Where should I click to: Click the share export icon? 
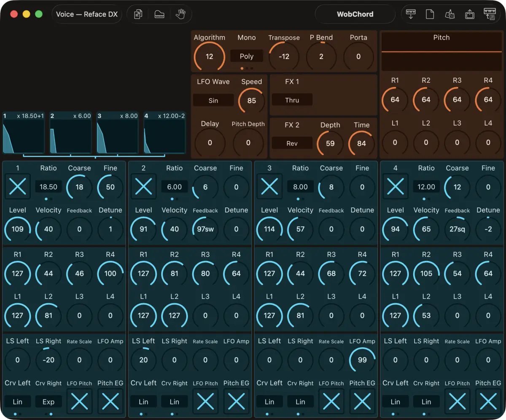[469, 14]
